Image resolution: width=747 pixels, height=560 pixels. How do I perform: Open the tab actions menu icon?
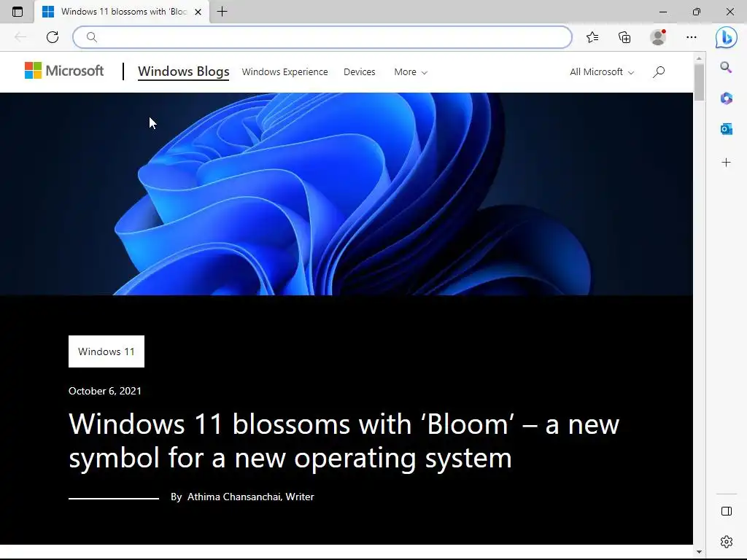(18, 12)
